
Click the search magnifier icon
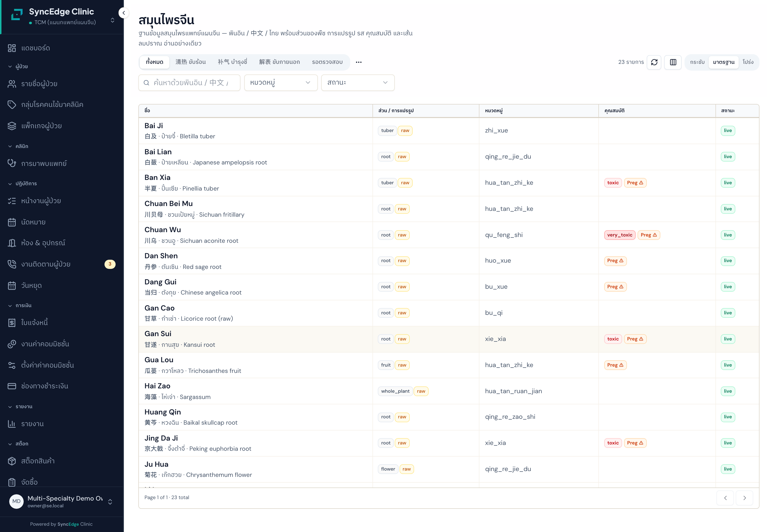coord(146,83)
